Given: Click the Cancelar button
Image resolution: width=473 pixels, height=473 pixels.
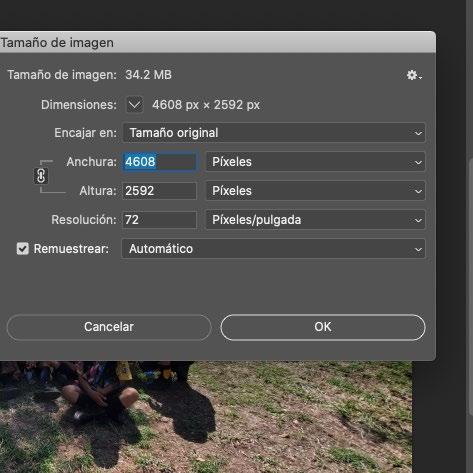Looking at the screenshot, I should coord(109,327).
